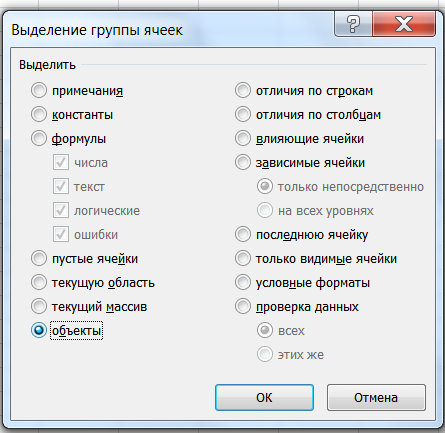Choose the константы radio button

pyautogui.click(x=39, y=115)
